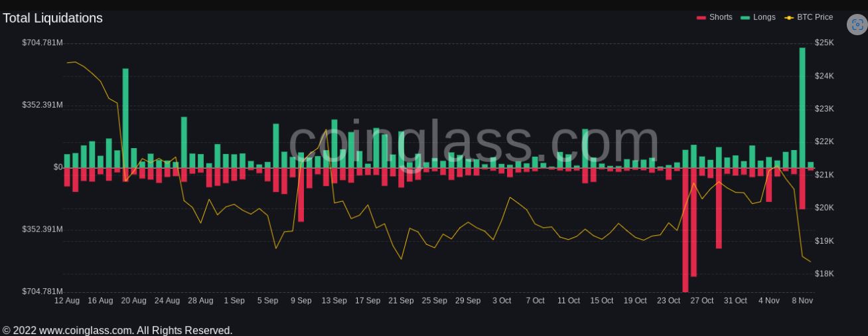Click the 8 Nov date label
The width and height of the screenshot is (868, 336).
tap(802, 301)
